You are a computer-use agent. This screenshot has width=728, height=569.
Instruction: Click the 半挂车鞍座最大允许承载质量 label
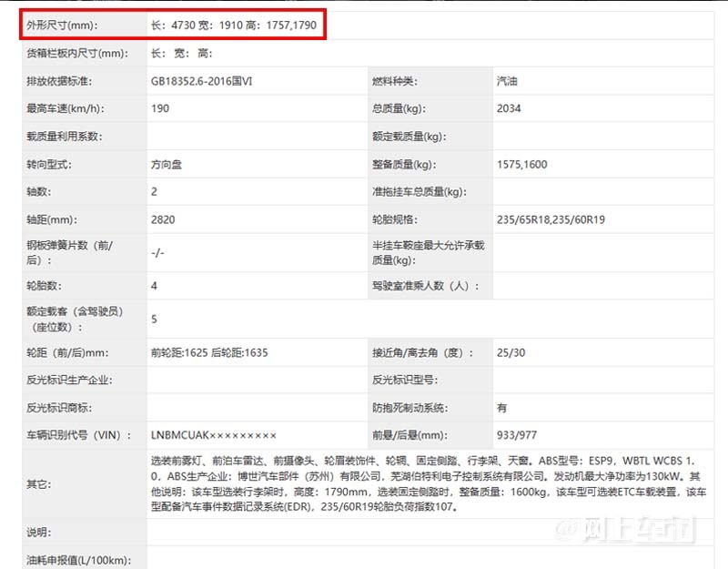(x=428, y=253)
